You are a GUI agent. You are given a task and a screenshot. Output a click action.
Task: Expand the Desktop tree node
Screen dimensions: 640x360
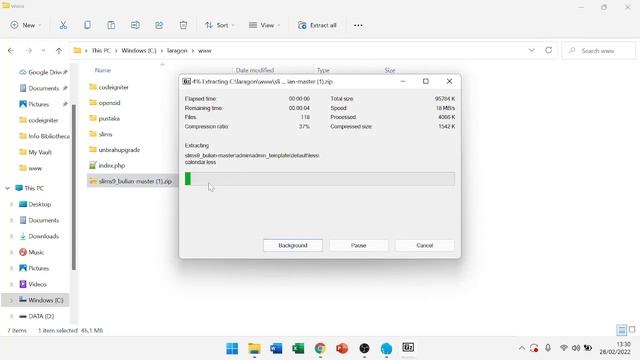click(11, 204)
